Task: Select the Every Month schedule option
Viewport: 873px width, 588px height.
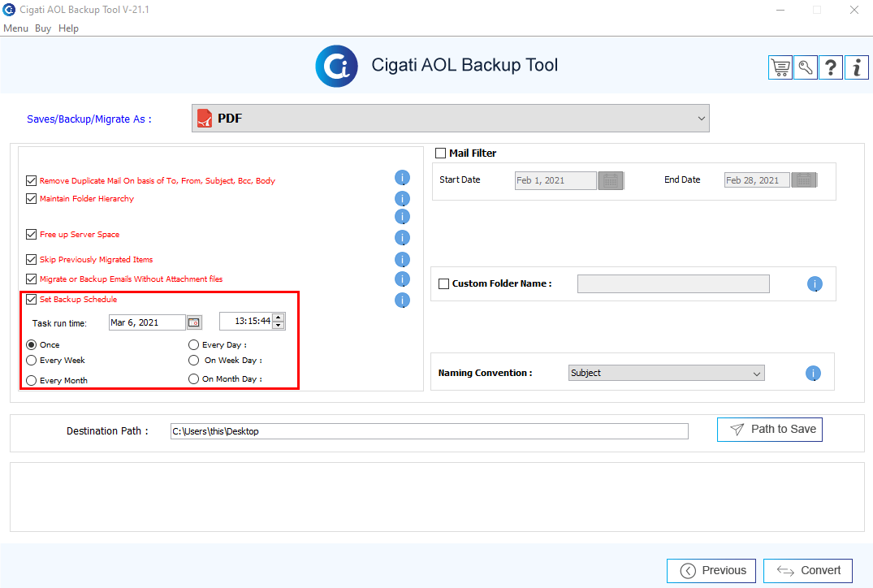Action: coord(31,380)
